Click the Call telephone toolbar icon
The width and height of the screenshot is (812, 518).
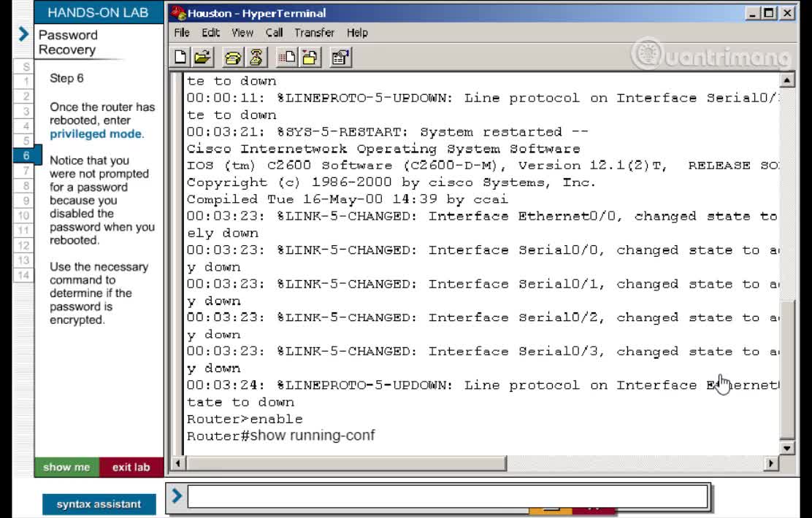pos(232,57)
